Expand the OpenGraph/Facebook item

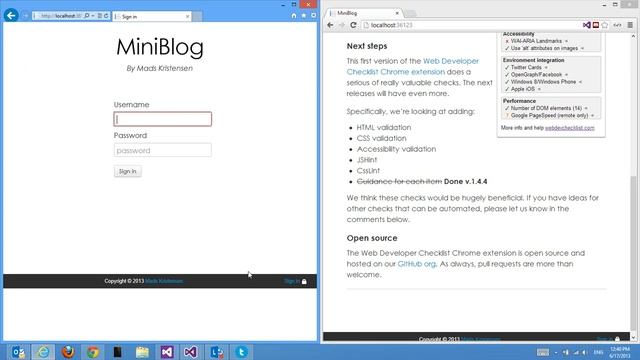[x=567, y=75]
